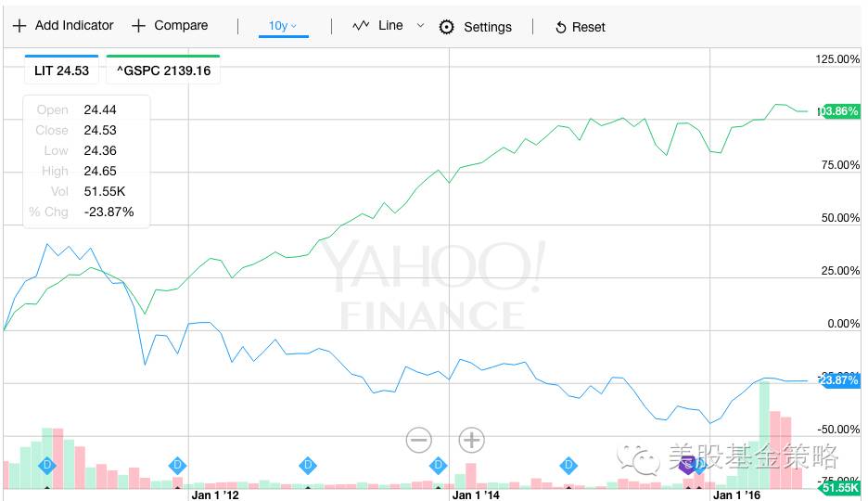Click the WeChat logo in the watermark
This screenshot has width=868, height=501.
pos(640,456)
